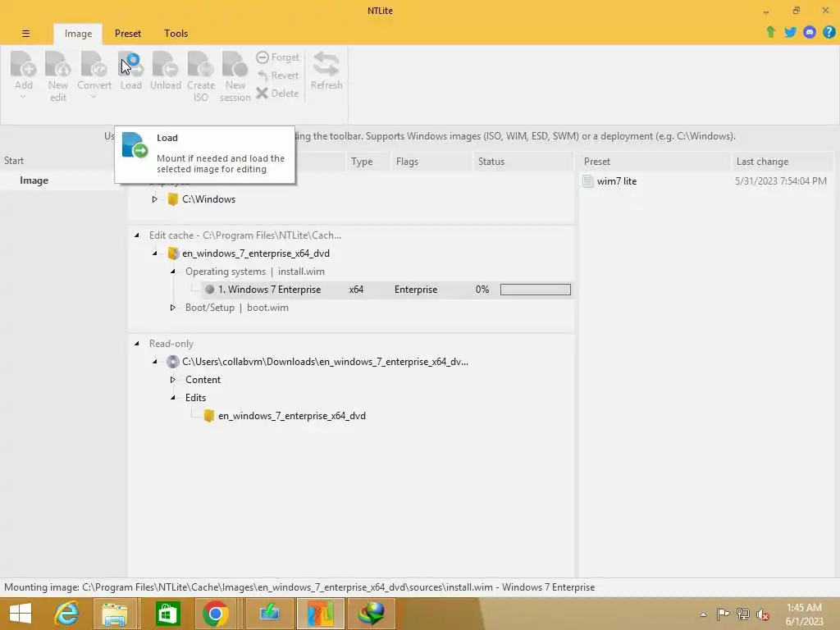Click the Enterprise flags cell

[416, 290]
